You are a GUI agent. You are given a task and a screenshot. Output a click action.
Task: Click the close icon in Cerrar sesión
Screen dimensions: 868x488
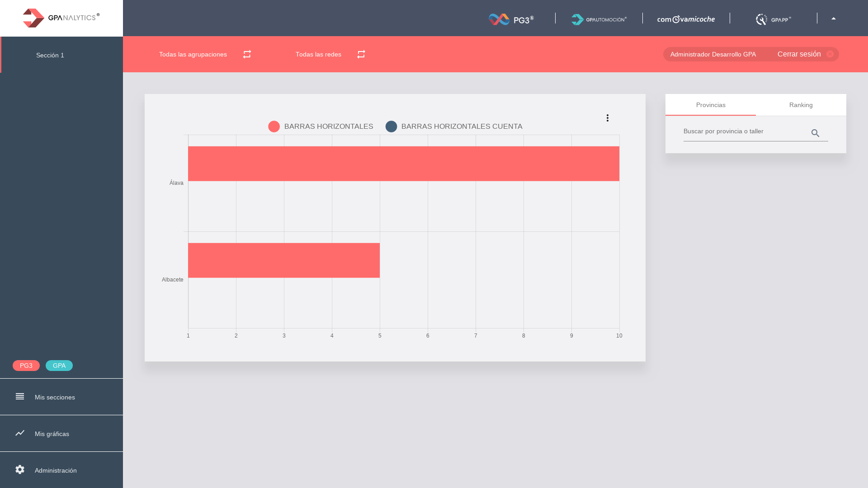830,54
